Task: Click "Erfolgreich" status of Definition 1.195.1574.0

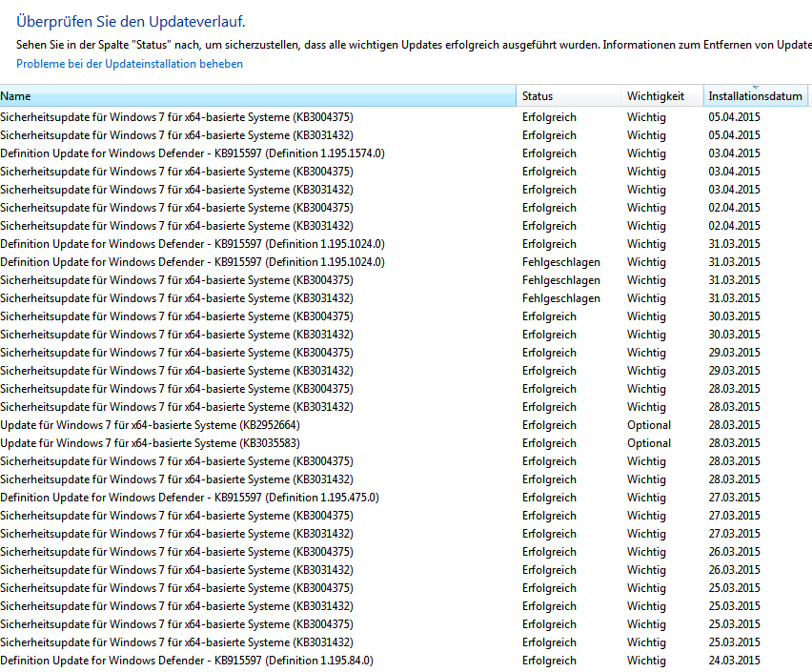Action: (549, 153)
